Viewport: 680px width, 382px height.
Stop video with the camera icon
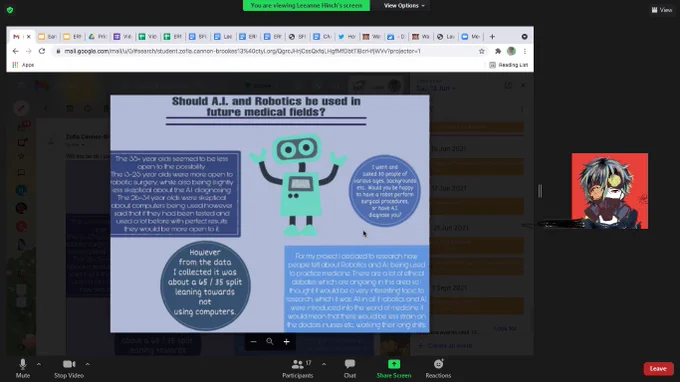point(69,369)
